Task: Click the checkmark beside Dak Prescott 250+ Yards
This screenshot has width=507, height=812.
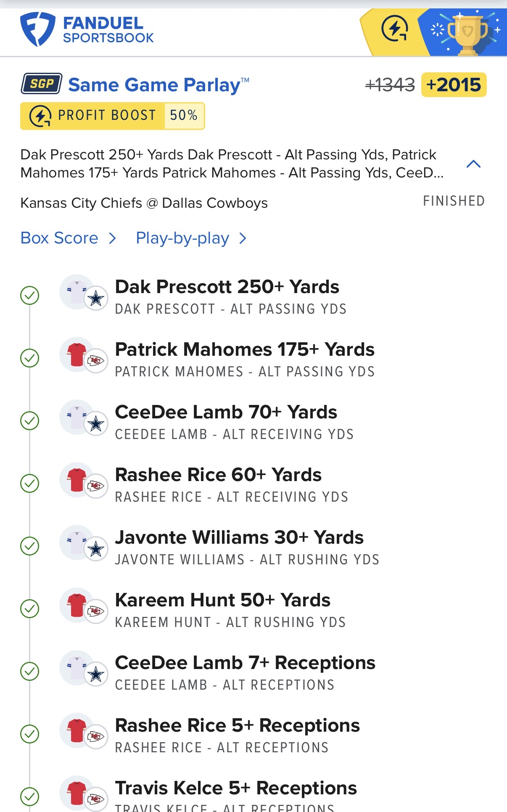Action: pyautogui.click(x=30, y=295)
